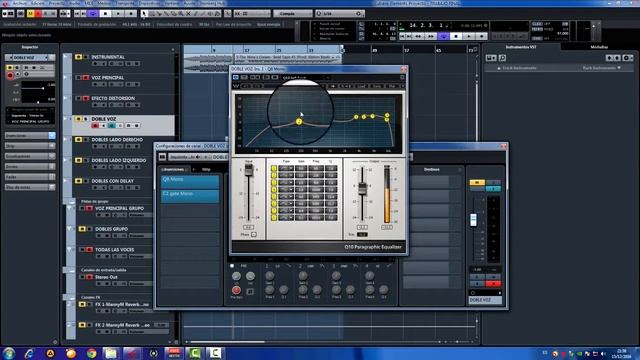This screenshot has width=640, height=360.
Task: Open the Proyecto menu
Action: (57, 3)
